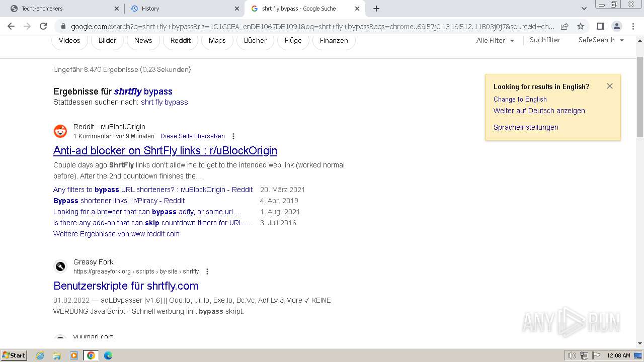
Task: Click the forward navigation arrow
Action: tap(27, 26)
